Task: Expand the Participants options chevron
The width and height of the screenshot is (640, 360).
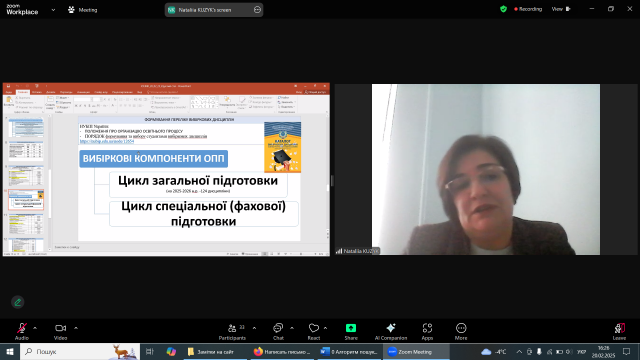Action: pos(254,328)
